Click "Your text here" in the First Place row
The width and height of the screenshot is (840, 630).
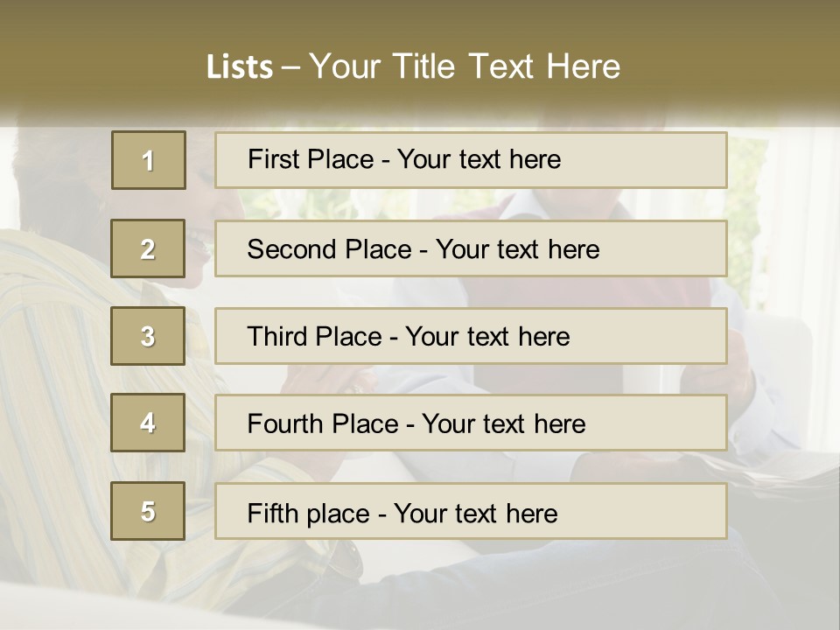click(479, 159)
